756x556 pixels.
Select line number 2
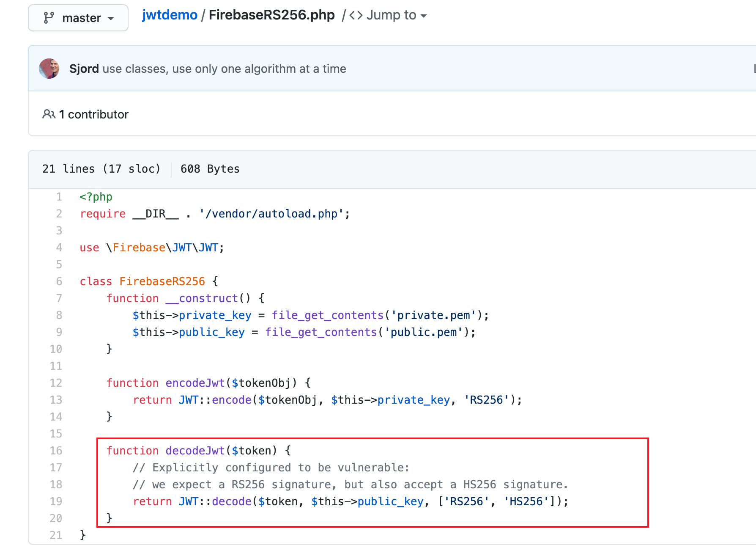59,214
